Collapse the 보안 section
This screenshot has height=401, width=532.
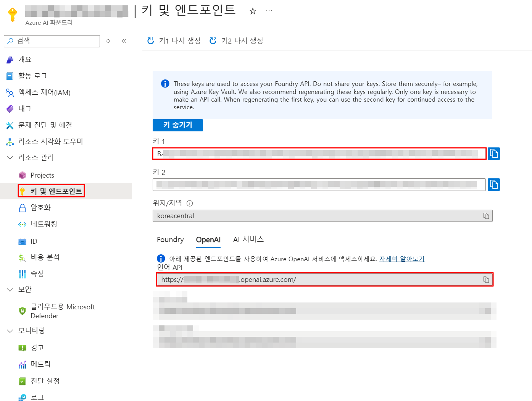coord(10,289)
